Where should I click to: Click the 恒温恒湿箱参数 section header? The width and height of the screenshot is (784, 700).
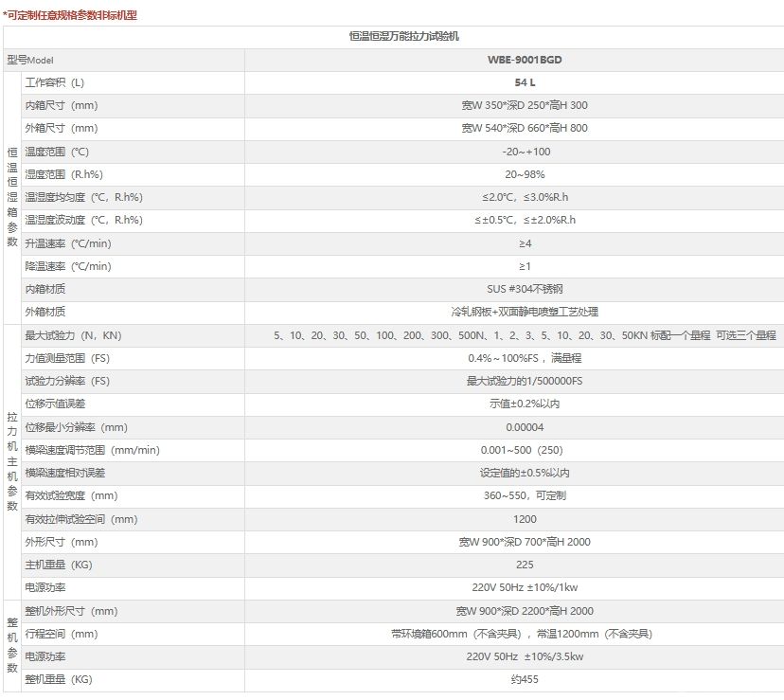pos(12,197)
